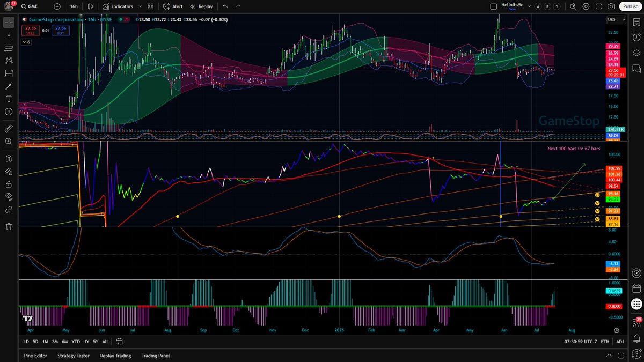
Task: Open the patterns drawing tools
Action: click(9, 61)
